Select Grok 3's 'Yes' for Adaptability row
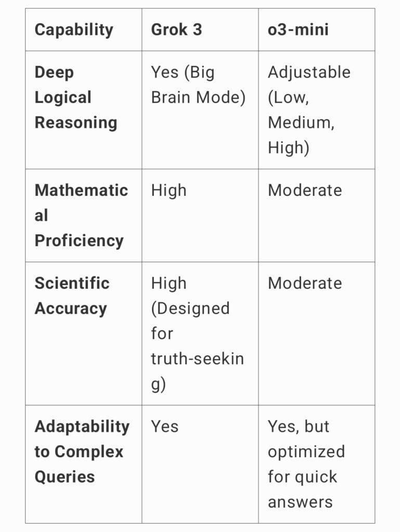The height and width of the screenshot is (532, 400). [164, 427]
